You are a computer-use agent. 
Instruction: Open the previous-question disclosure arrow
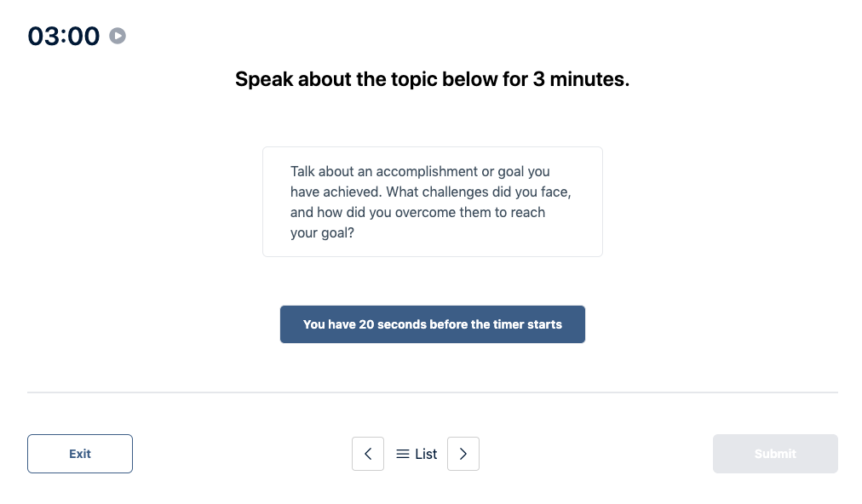[x=368, y=453]
